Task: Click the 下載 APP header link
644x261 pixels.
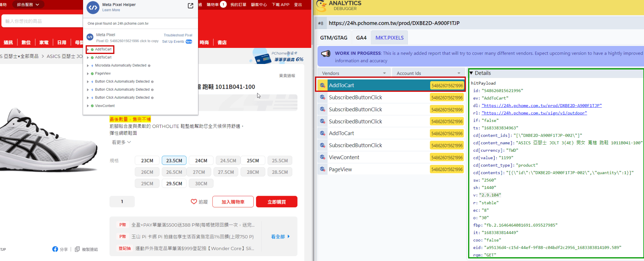Action: point(280,4)
